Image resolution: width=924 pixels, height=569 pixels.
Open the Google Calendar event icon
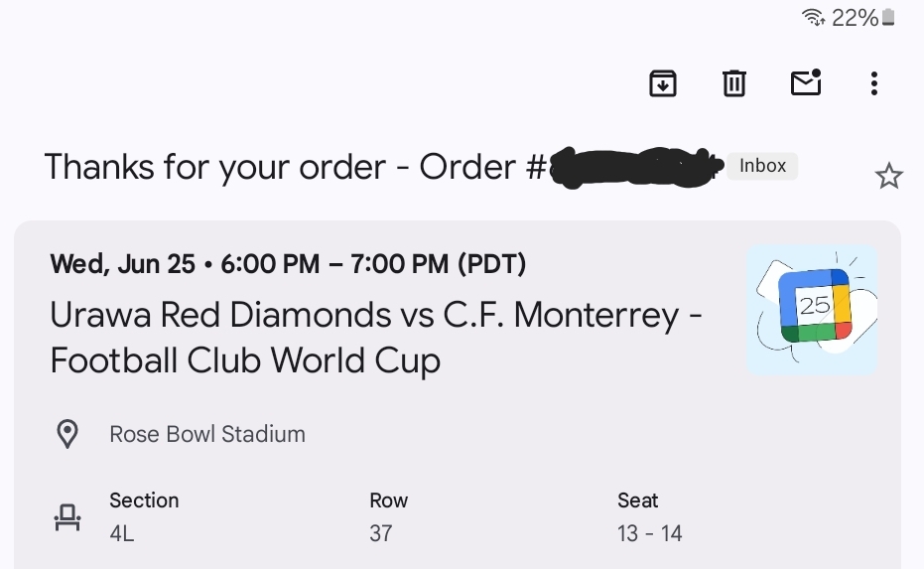(812, 310)
